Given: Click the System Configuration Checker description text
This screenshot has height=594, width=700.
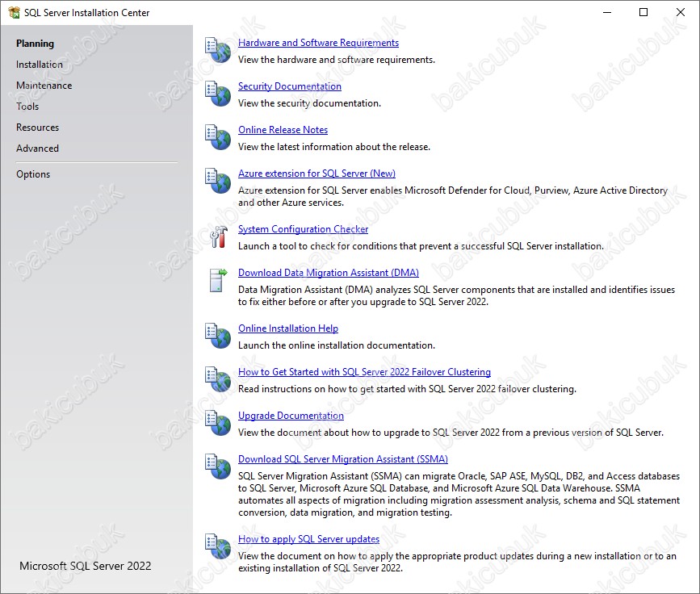Looking at the screenshot, I should pyautogui.click(x=421, y=246).
